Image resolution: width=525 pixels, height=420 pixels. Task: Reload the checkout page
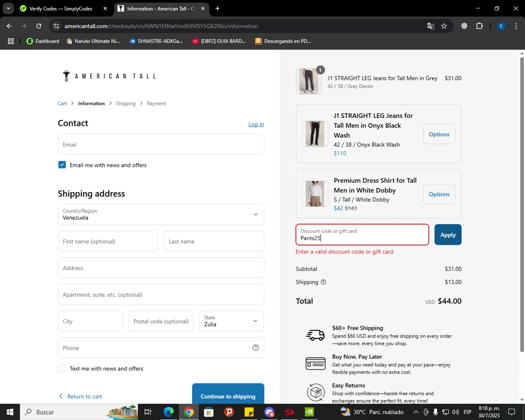[39, 26]
